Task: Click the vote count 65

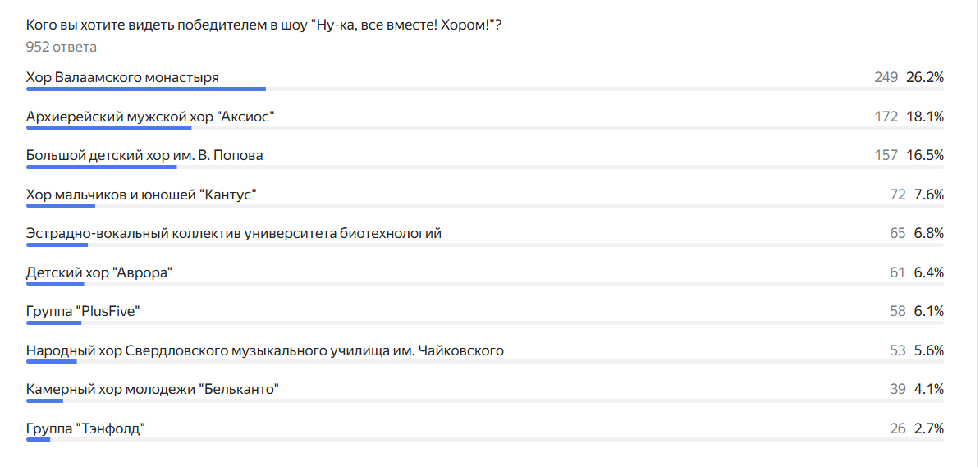Action: coord(897,233)
